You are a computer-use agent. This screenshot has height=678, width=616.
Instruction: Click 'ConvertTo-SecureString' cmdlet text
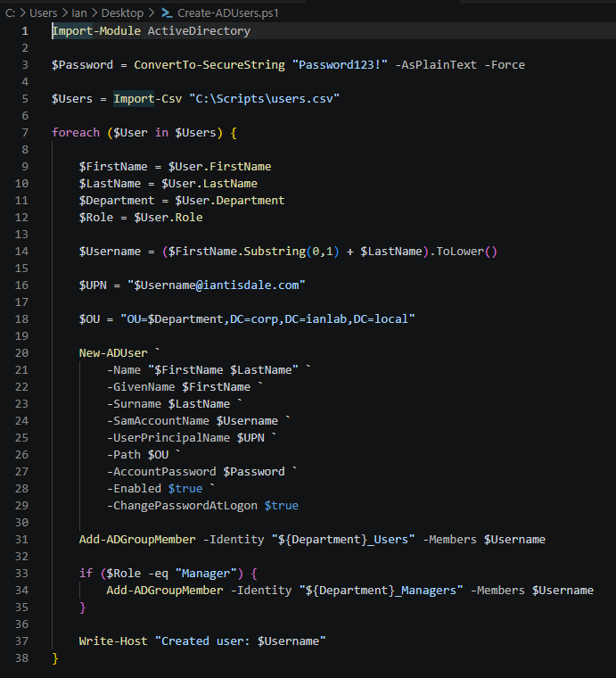(209, 65)
